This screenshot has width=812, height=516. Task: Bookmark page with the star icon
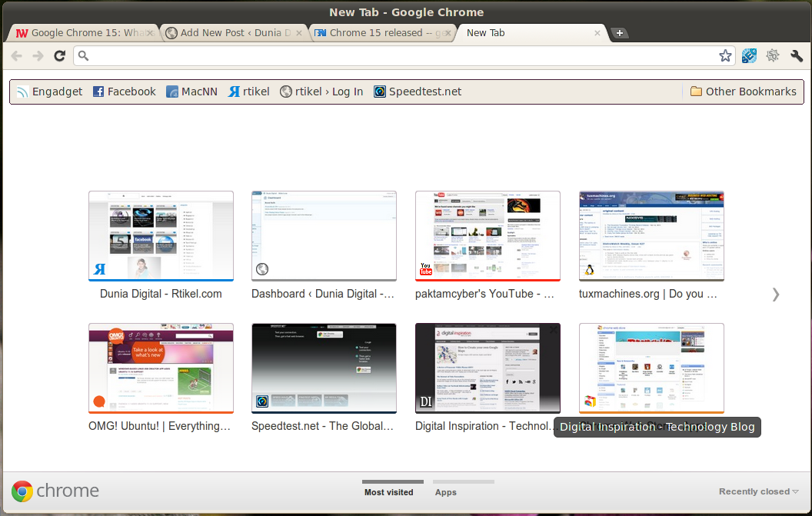pyautogui.click(x=725, y=56)
